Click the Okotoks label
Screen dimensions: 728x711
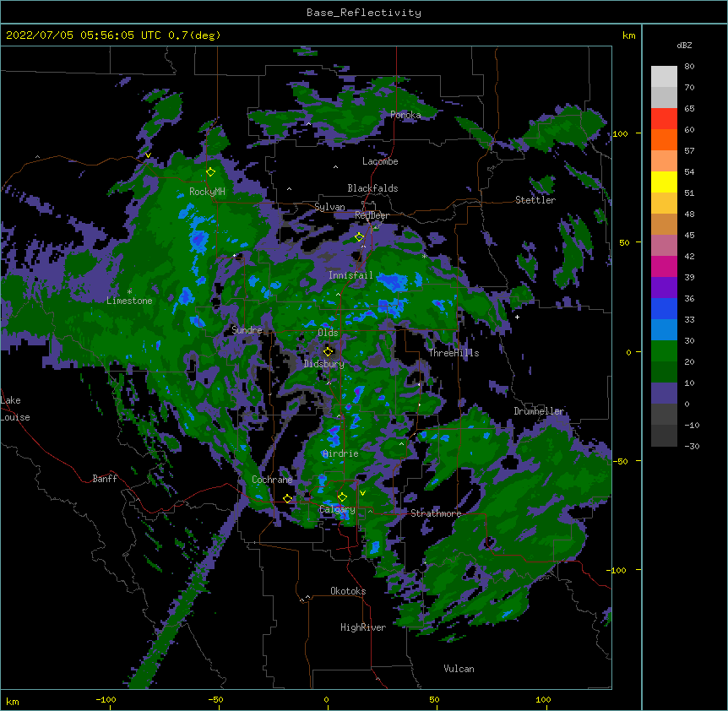348,591
